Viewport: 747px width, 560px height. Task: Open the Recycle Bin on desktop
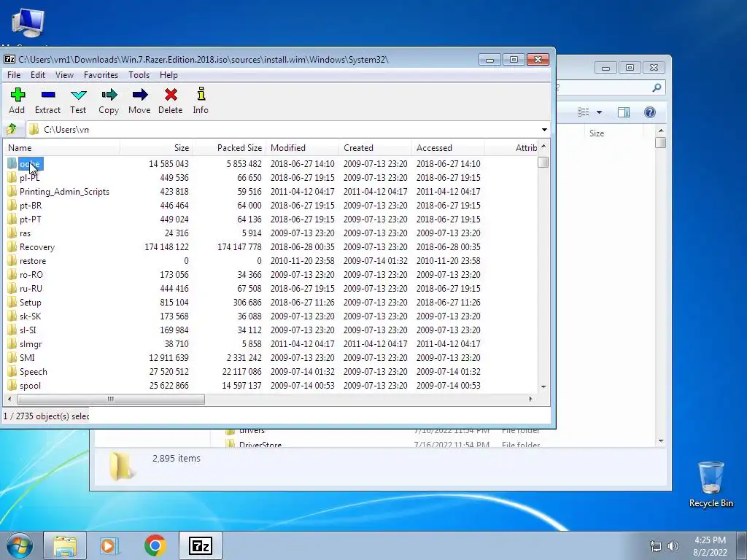(x=711, y=484)
